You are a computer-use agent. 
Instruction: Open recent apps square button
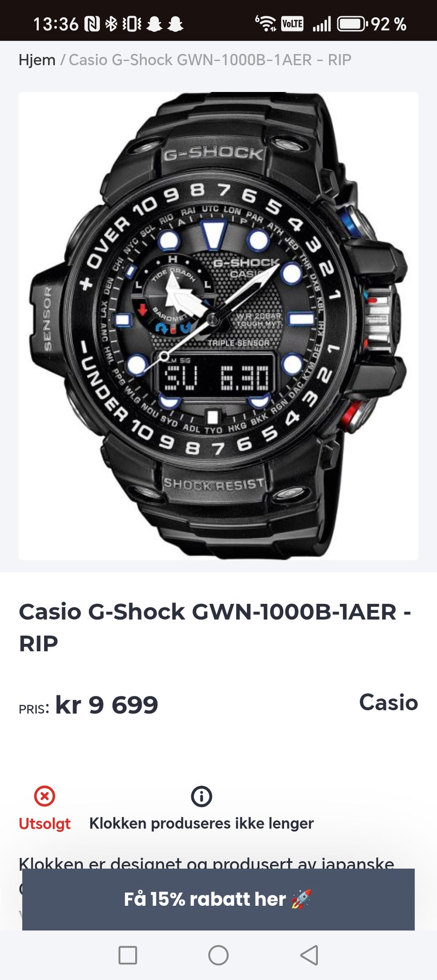coord(128,955)
